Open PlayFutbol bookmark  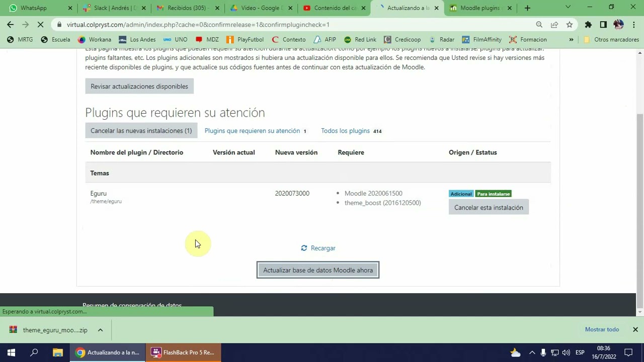(245, 40)
